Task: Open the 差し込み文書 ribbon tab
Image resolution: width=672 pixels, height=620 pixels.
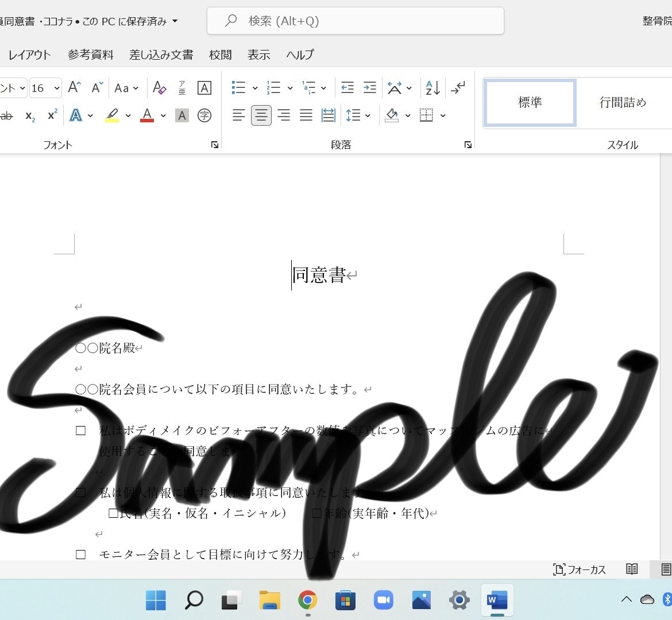Action: point(161,55)
